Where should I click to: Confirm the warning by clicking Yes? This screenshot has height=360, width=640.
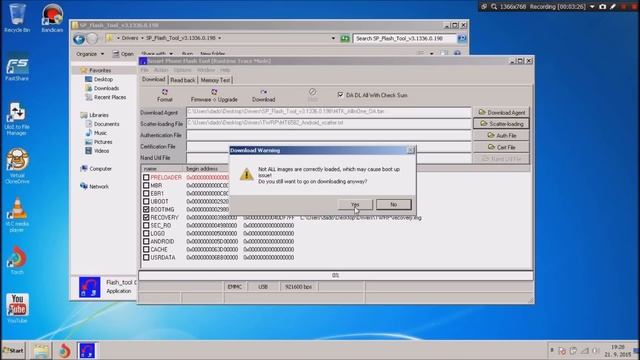[x=355, y=204]
